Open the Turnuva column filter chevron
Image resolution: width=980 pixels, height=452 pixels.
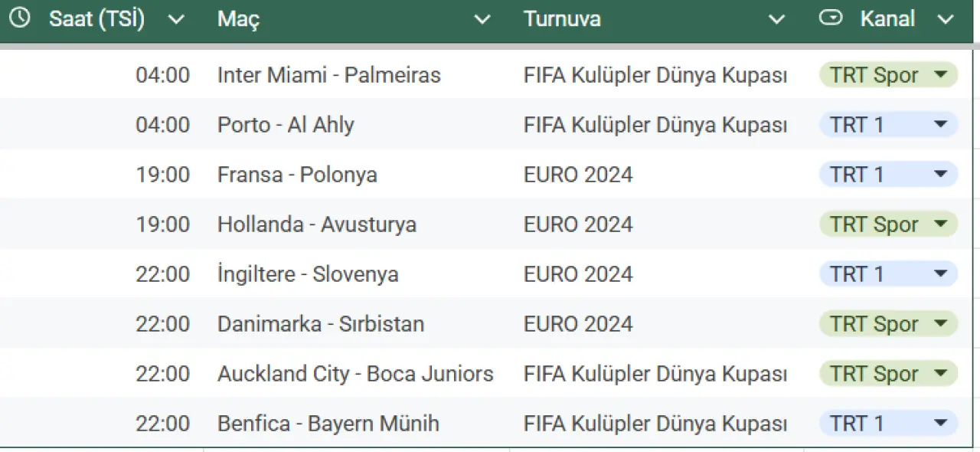776,20
